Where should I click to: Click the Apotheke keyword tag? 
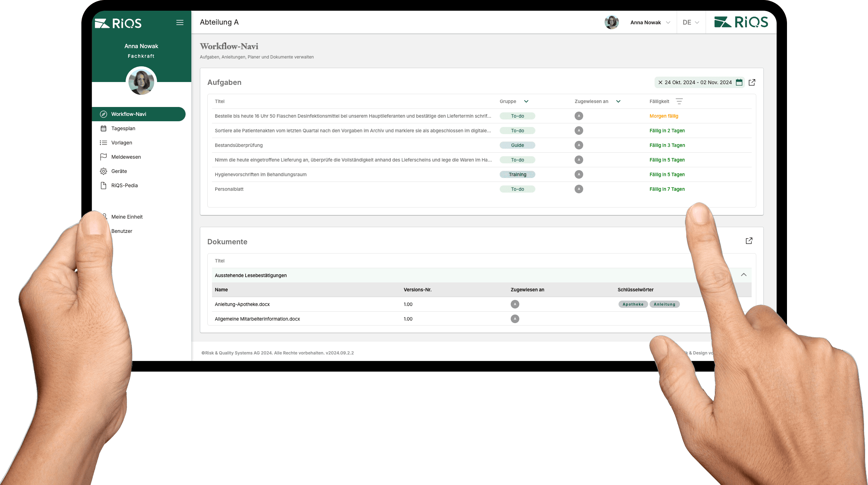(633, 304)
